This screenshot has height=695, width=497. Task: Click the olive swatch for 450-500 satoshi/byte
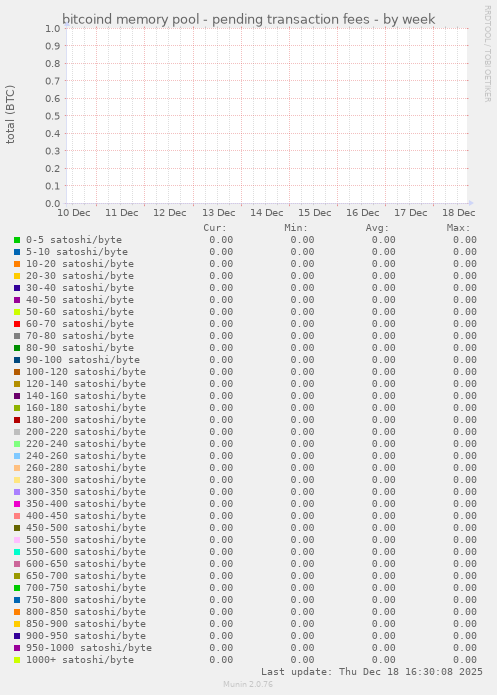pos(17,527)
